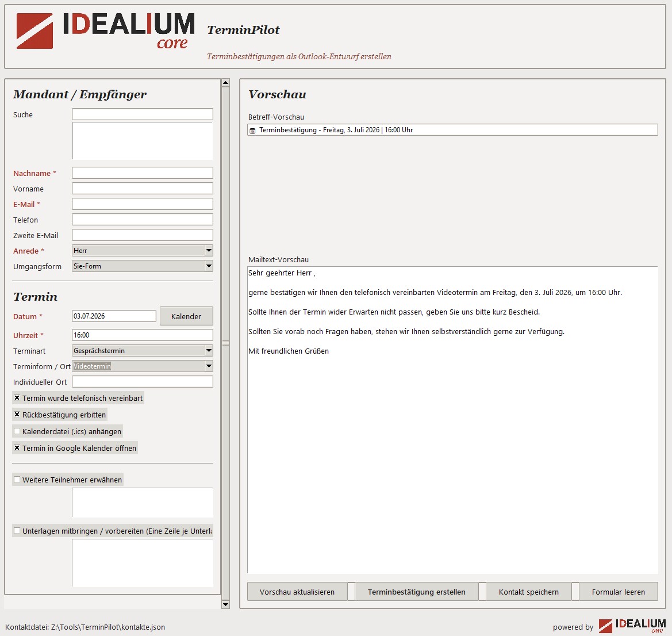Click the search results list box below Suche
Screen dimensions: 672x636
[143, 141]
